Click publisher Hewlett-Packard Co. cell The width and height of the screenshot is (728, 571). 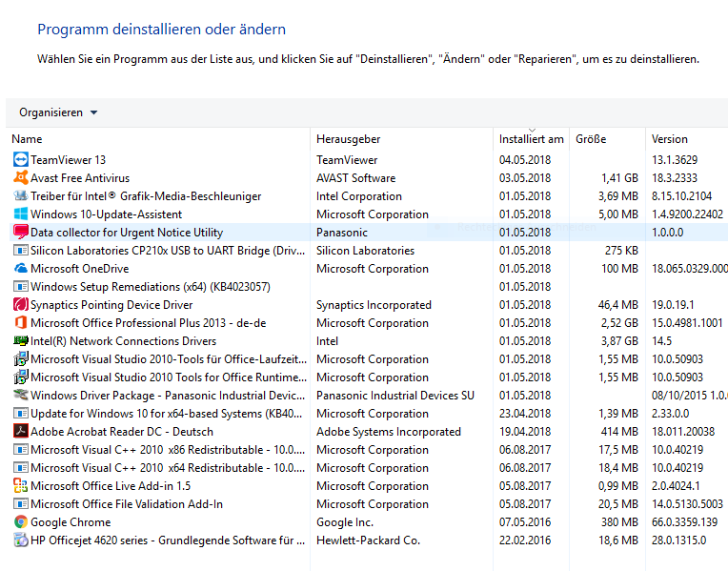368,540
